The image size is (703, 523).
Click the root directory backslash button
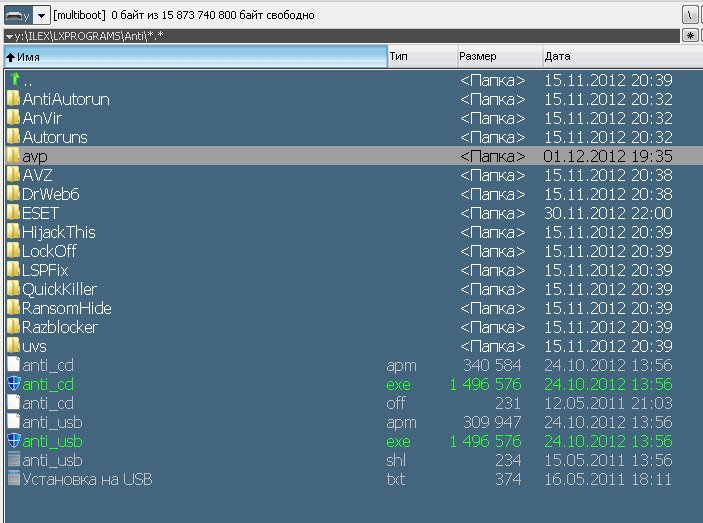tap(689, 15)
